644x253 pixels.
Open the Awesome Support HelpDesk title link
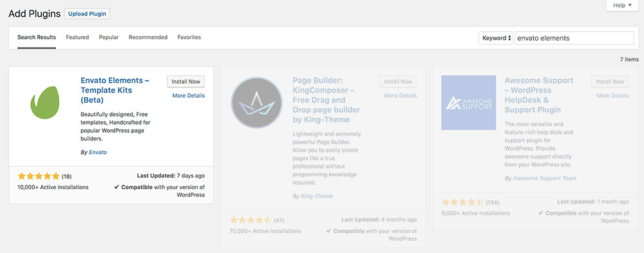(x=539, y=95)
